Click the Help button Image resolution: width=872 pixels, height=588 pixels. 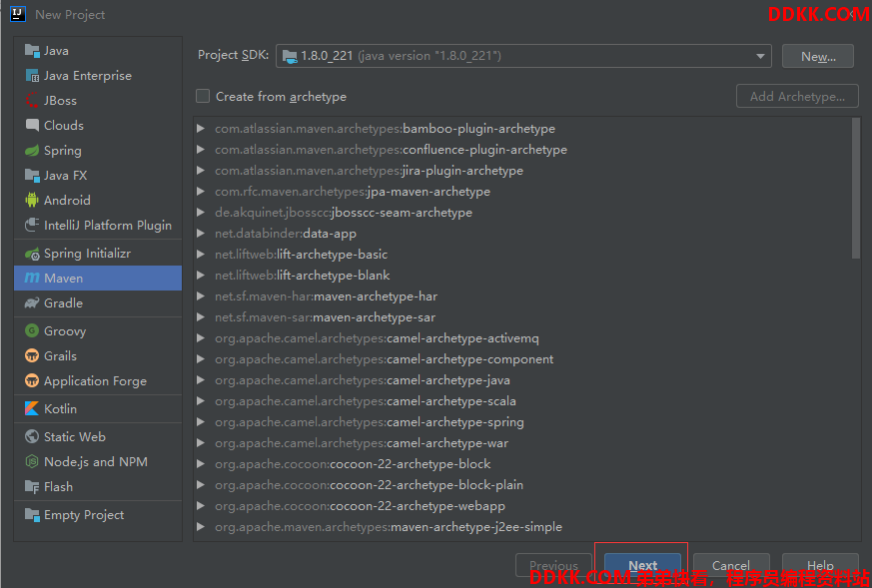[x=820, y=565]
